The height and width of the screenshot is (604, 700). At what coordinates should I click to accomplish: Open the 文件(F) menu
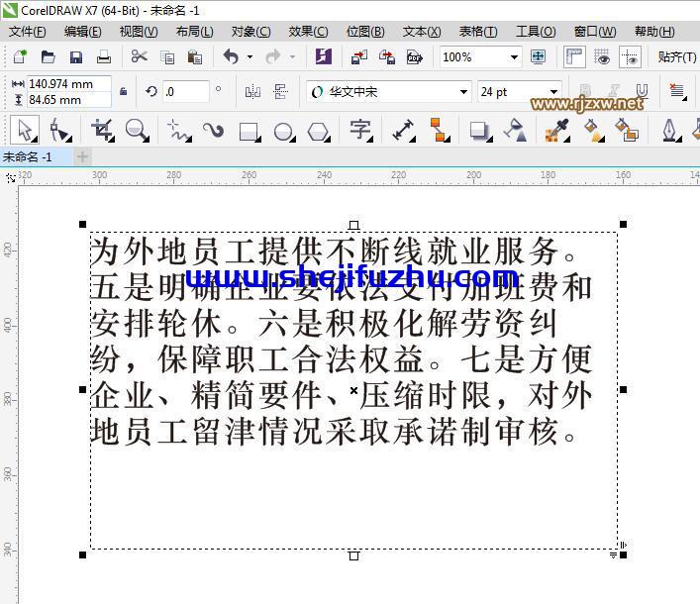(28, 32)
